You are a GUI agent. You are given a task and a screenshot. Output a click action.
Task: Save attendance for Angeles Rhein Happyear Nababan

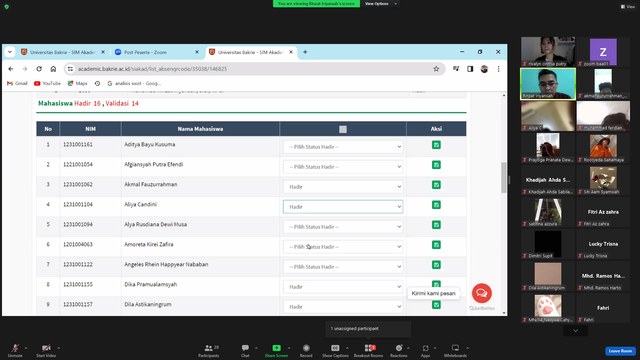coord(436,265)
